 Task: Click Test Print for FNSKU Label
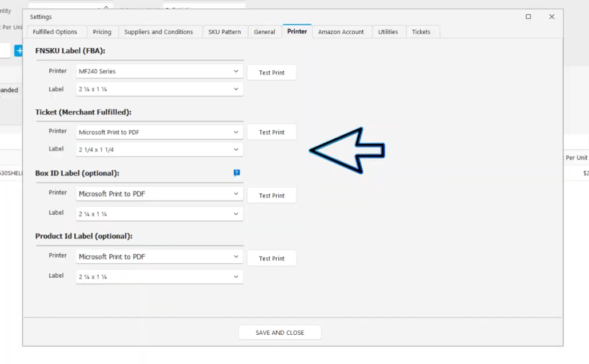[x=271, y=73]
